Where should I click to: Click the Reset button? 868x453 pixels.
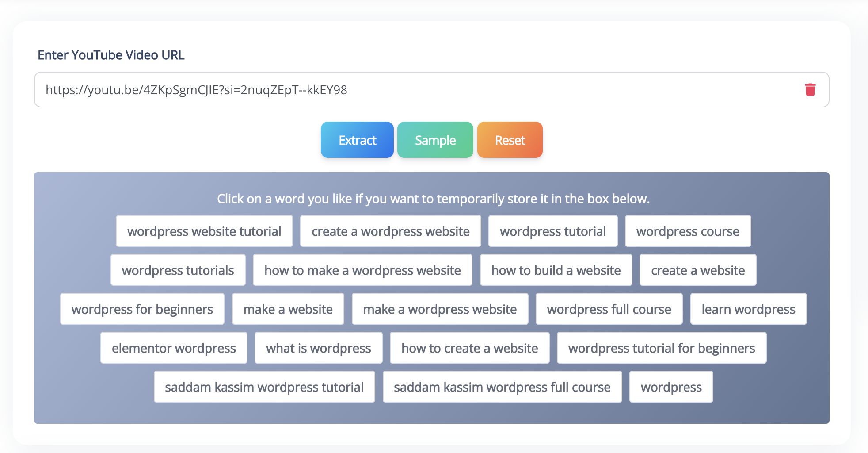coord(509,140)
